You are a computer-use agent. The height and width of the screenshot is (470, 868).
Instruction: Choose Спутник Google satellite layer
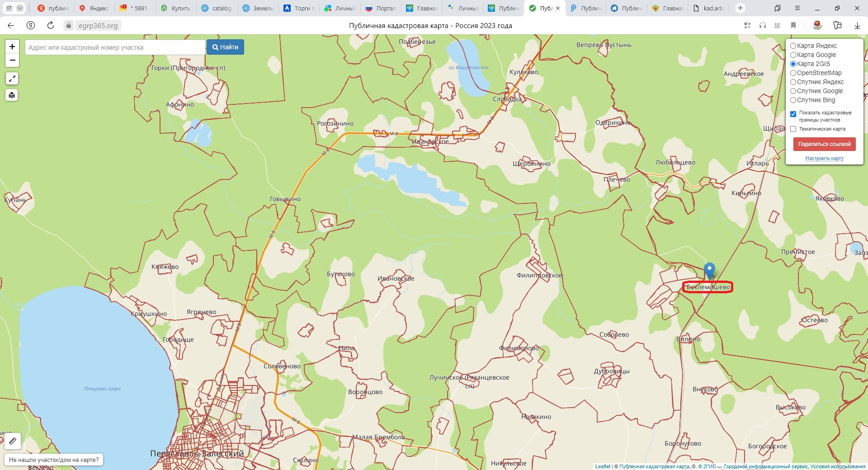(x=793, y=91)
